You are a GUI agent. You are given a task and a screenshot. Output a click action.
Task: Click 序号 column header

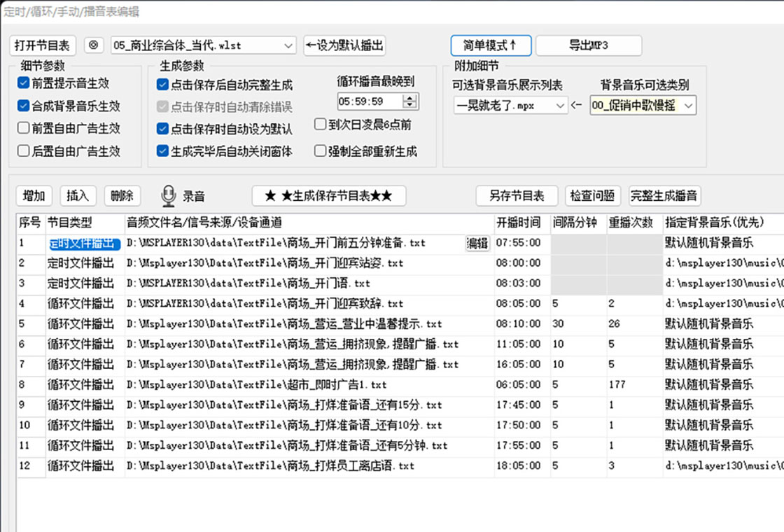tap(31, 223)
